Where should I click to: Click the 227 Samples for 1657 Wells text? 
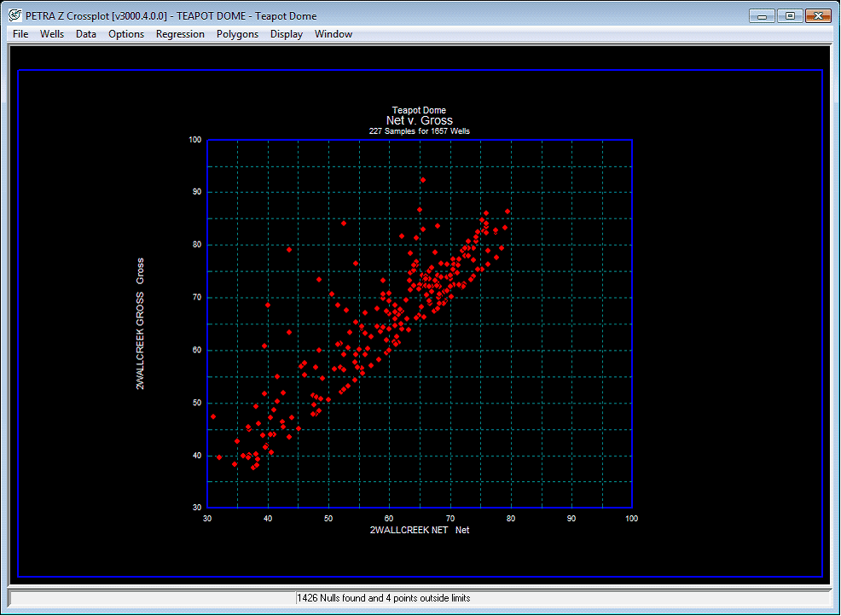tap(419, 130)
